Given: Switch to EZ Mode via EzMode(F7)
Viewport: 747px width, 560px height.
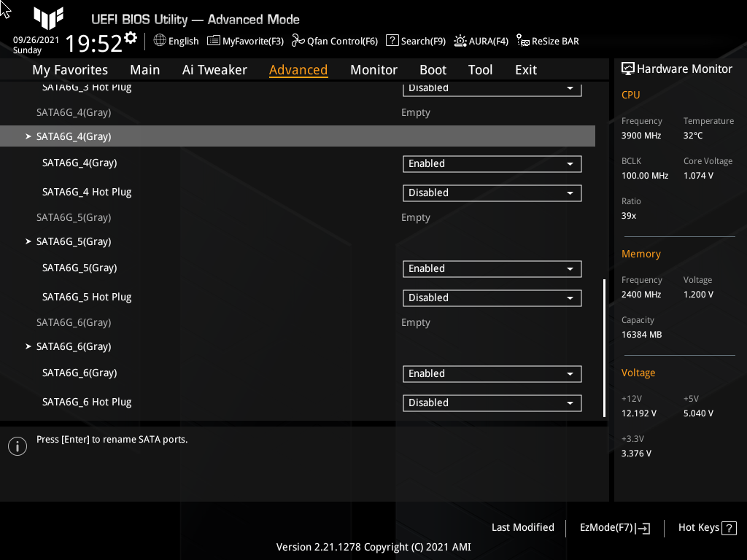Looking at the screenshot, I should point(614,527).
